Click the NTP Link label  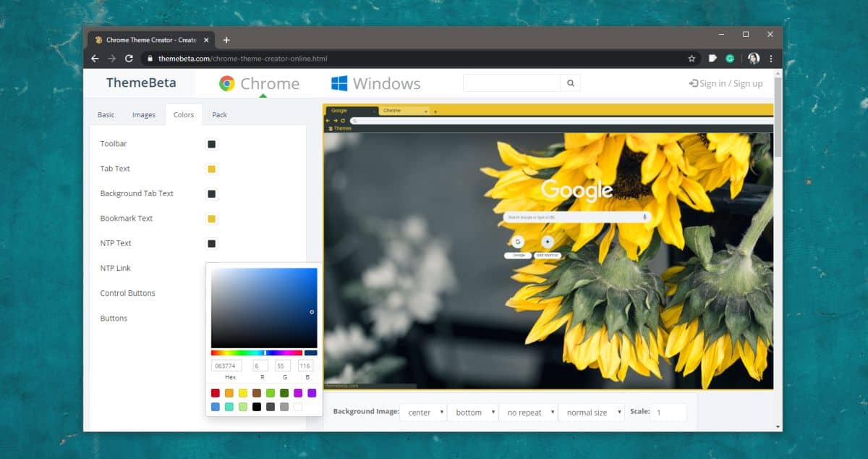[x=116, y=268]
